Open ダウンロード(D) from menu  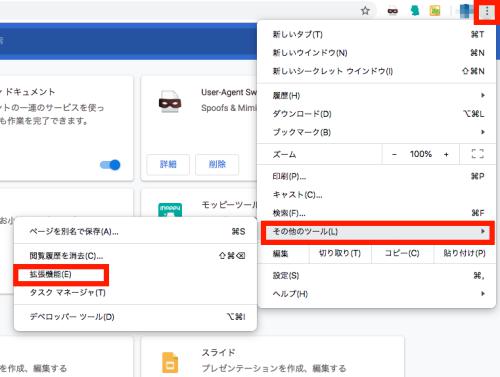(x=377, y=114)
